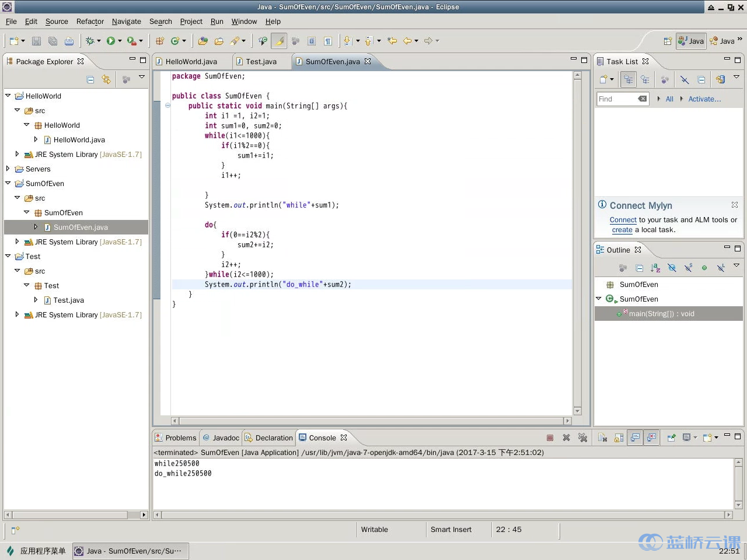The height and width of the screenshot is (560, 747).
Task: Open the 应用程序菜单 applications menu
Action: [36, 551]
